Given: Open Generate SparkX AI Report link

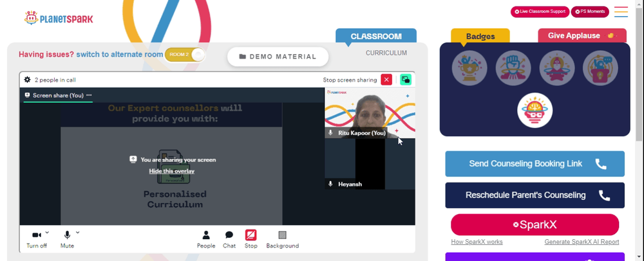Looking at the screenshot, I should pos(582,242).
